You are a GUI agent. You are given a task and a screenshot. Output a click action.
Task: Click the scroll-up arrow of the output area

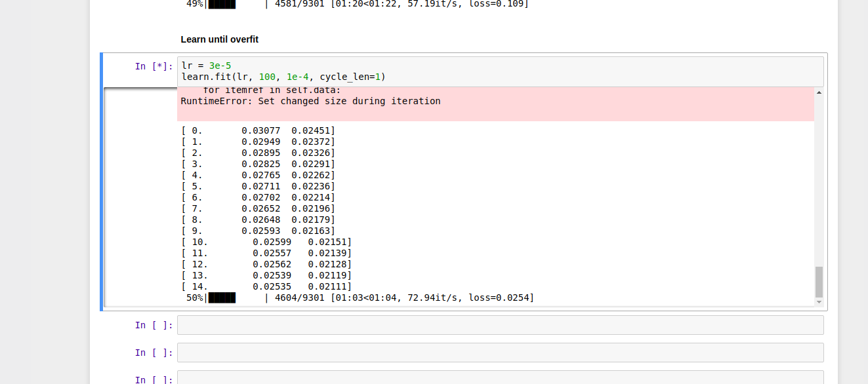[818, 92]
